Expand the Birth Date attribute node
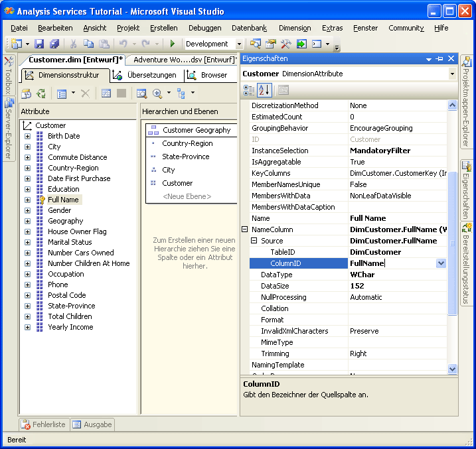 [x=27, y=136]
